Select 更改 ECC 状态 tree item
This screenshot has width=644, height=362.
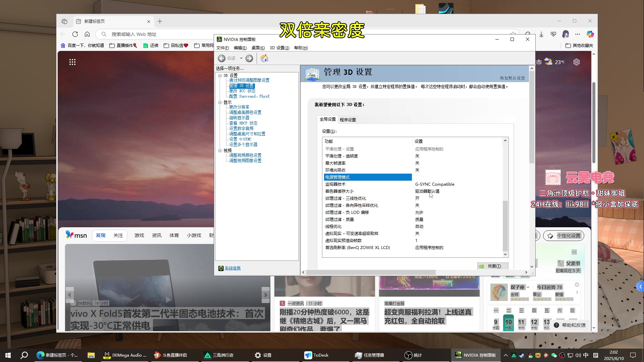(242, 91)
